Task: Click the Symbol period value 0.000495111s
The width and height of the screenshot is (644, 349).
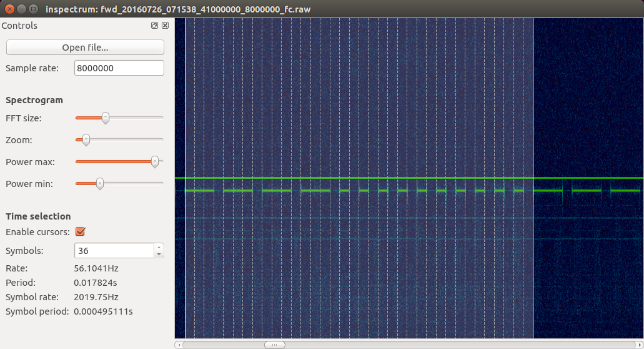Action: pos(103,311)
